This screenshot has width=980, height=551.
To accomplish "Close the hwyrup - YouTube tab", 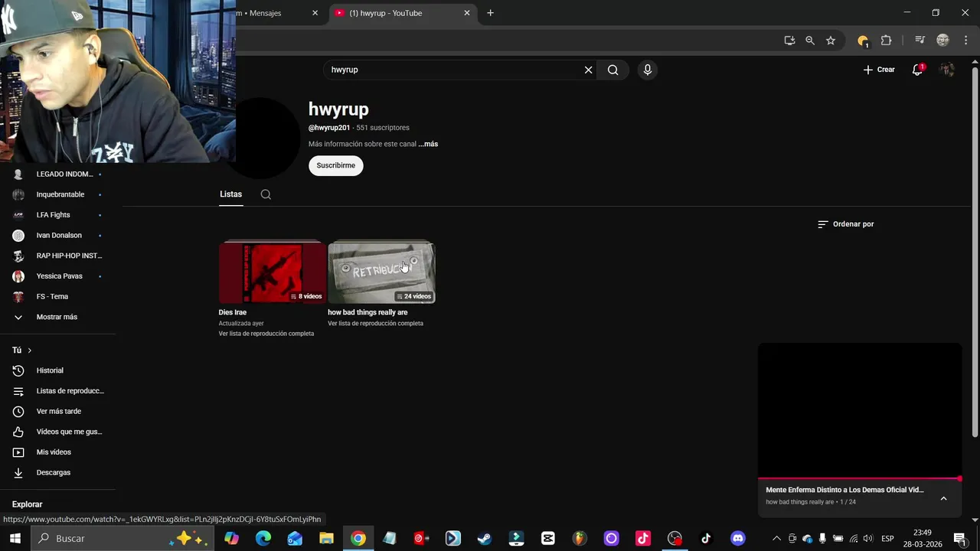I will pyautogui.click(x=466, y=13).
